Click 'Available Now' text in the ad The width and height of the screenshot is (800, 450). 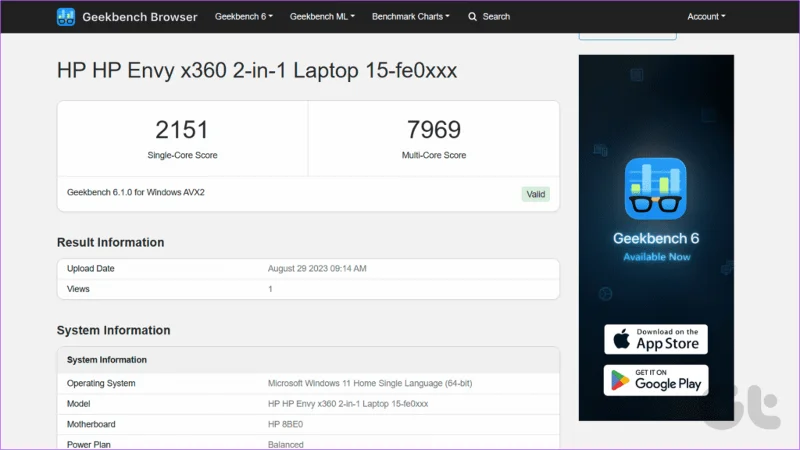point(657,257)
